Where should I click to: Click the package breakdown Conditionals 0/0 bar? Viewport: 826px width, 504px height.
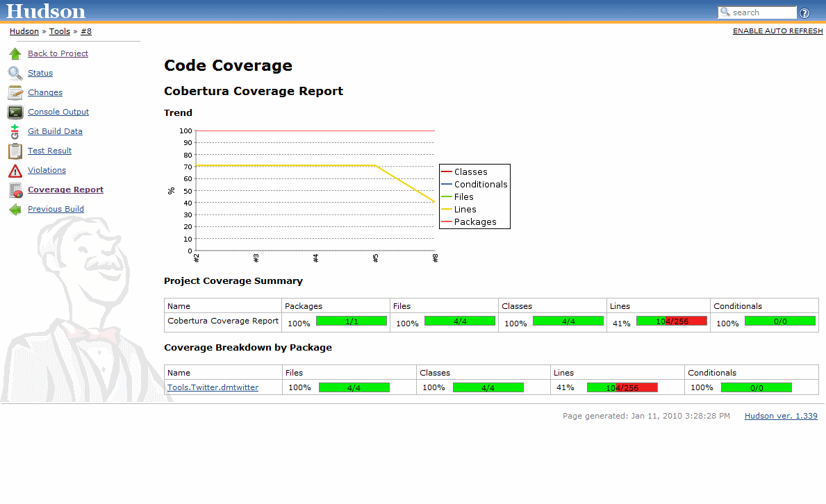click(757, 387)
